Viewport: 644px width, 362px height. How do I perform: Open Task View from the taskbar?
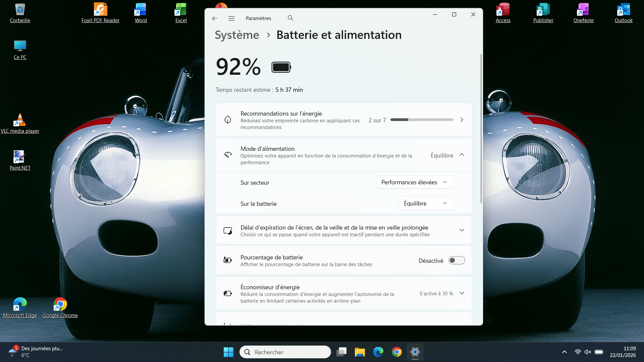(341, 352)
